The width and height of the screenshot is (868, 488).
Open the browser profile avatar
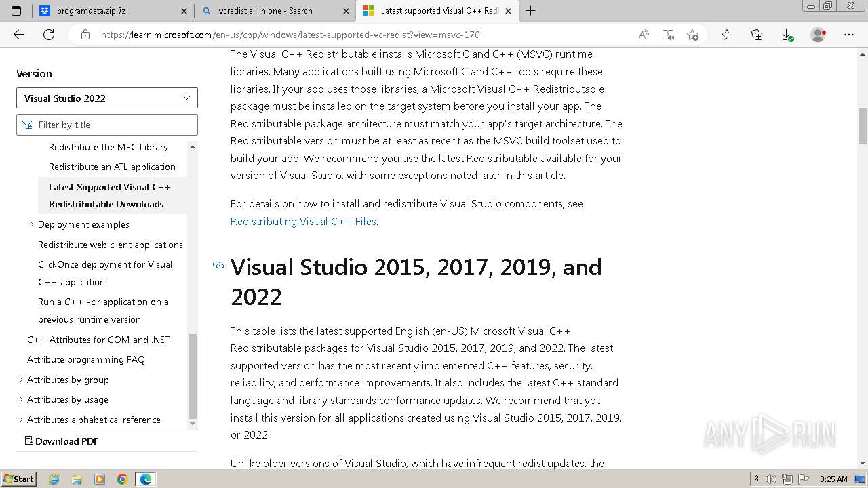[x=818, y=35]
